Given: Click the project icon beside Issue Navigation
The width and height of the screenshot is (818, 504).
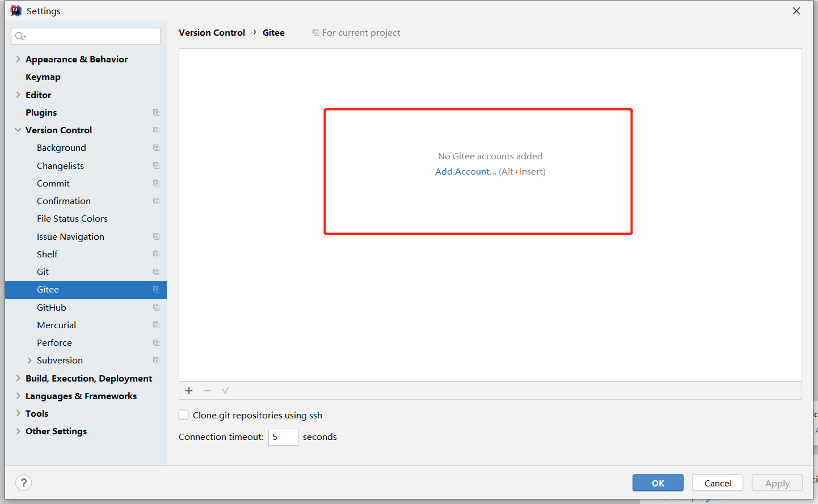Looking at the screenshot, I should click(x=156, y=236).
